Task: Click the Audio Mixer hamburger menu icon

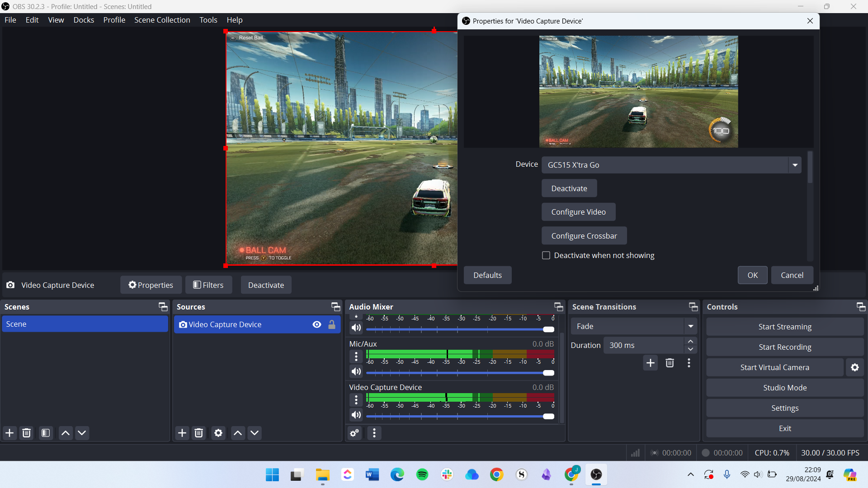Action: [x=374, y=432]
